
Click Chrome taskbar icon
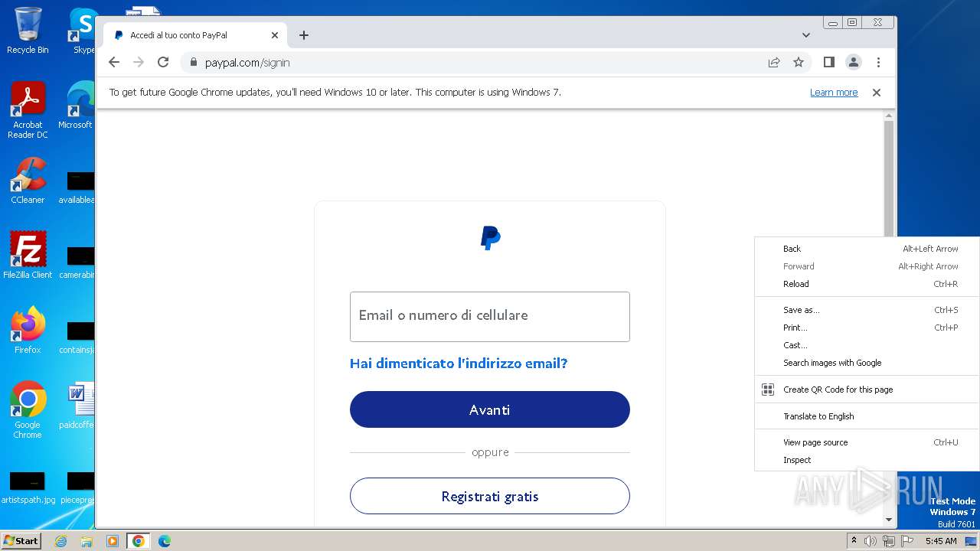pyautogui.click(x=139, y=541)
